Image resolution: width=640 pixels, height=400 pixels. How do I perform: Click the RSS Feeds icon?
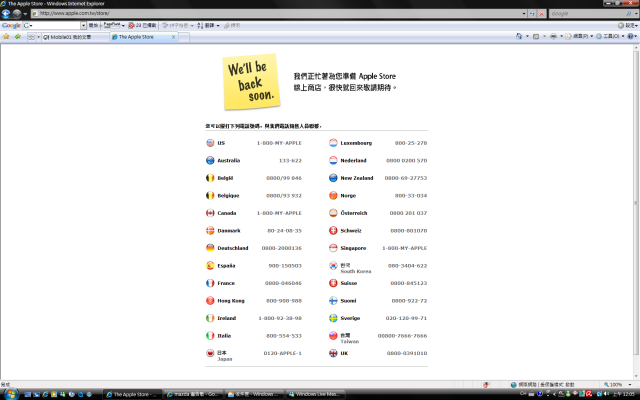[x=536, y=36]
